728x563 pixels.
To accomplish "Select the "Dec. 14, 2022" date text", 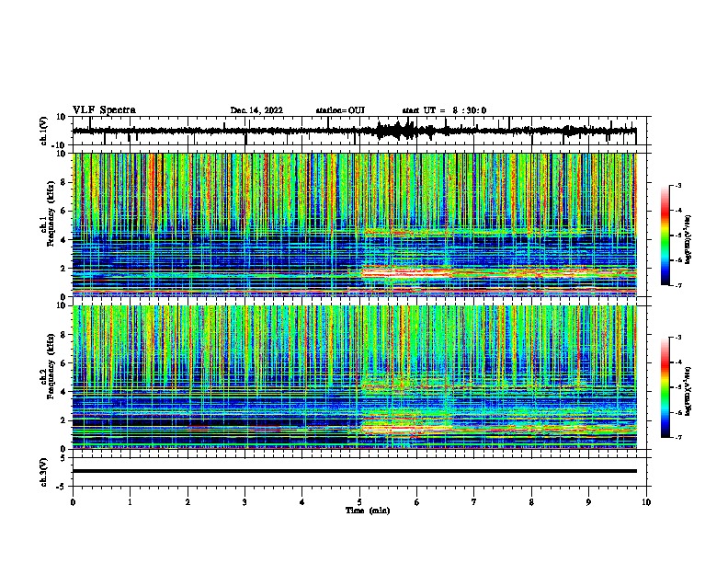I will [256, 110].
